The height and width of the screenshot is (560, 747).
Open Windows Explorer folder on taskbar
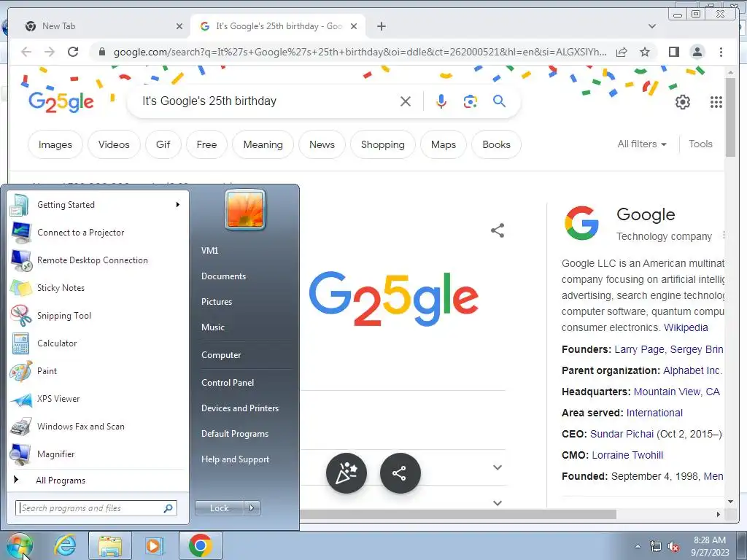(x=110, y=545)
